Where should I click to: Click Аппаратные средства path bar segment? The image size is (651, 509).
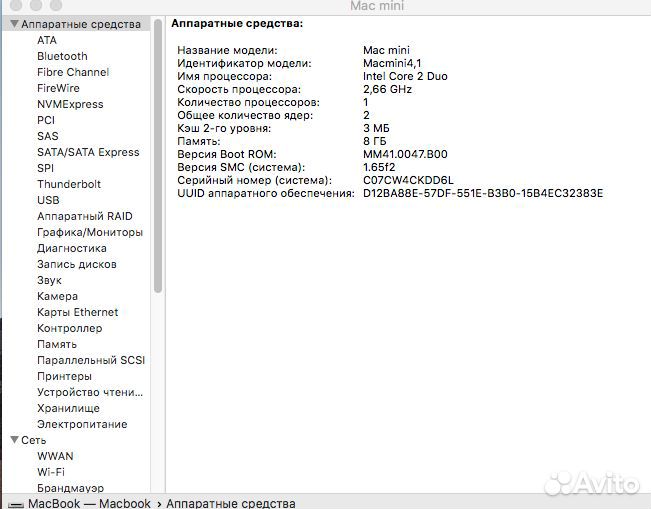click(x=231, y=503)
